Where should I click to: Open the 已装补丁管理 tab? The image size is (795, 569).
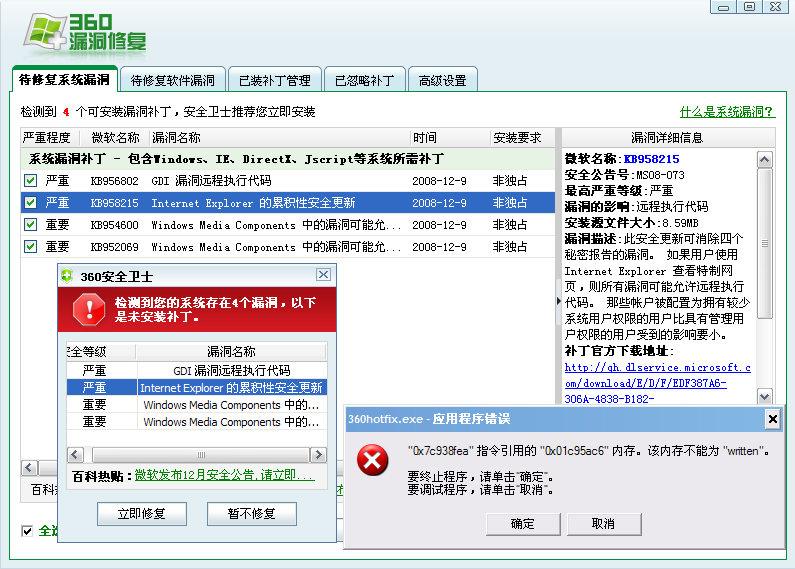[274, 80]
